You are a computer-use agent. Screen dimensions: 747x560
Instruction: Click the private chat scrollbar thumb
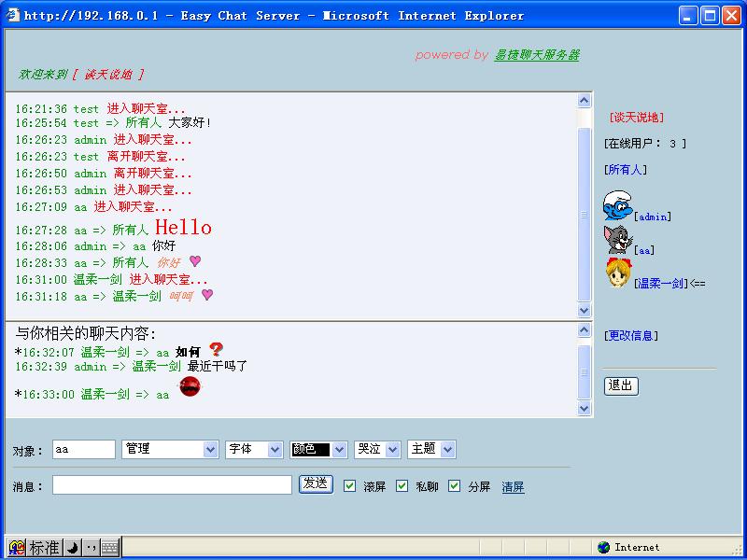[585, 372]
